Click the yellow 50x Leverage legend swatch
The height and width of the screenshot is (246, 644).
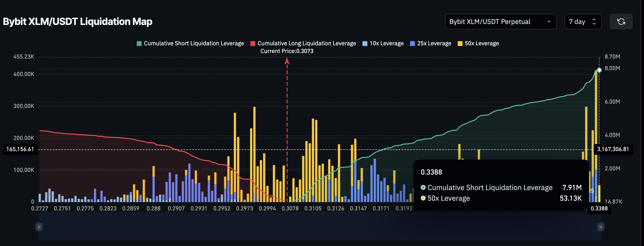pos(460,43)
